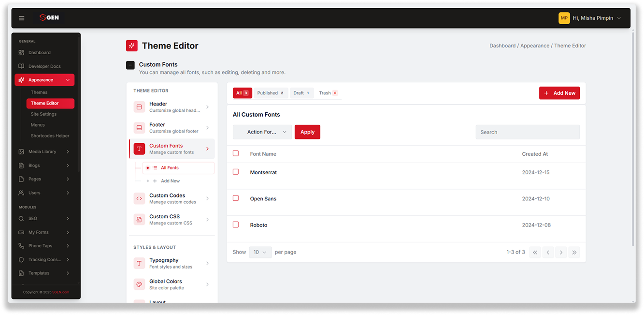Switch to the Trash tab
This screenshot has height=315, width=644.
[329, 93]
